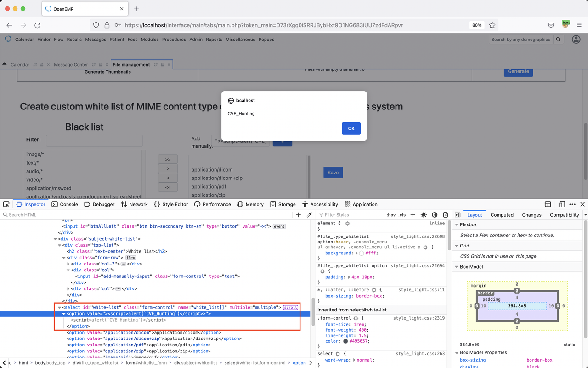Close the OpenEMR browser tab

pos(121,9)
